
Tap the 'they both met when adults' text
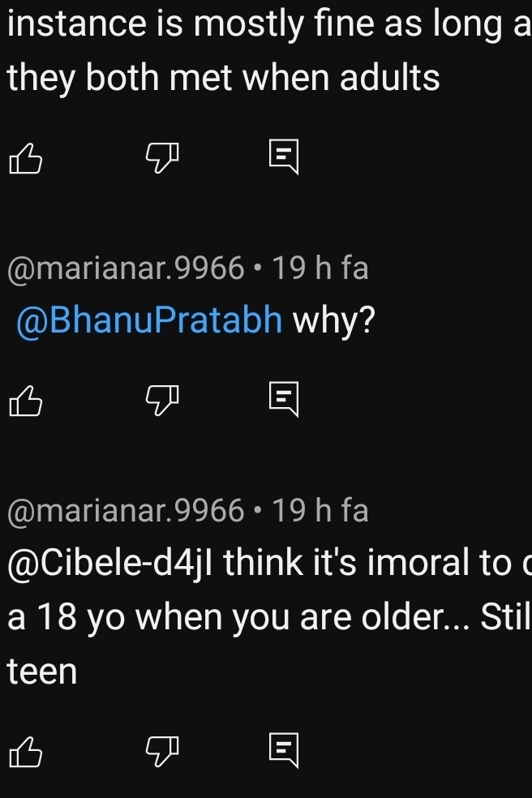click(x=224, y=79)
